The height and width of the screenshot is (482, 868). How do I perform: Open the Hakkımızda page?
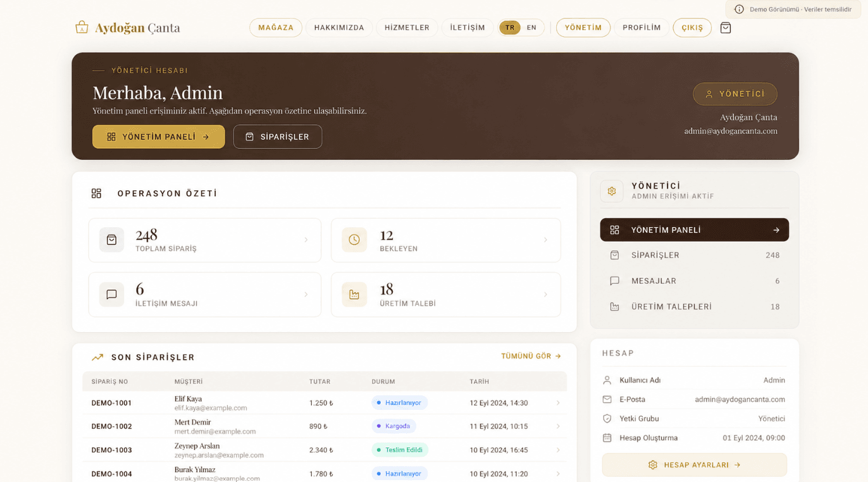point(339,28)
